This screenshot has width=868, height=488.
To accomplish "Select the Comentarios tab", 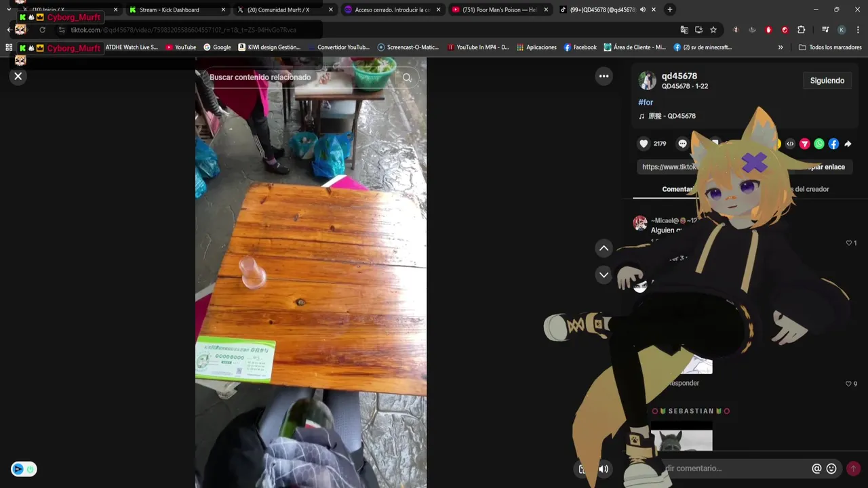I will (678, 189).
